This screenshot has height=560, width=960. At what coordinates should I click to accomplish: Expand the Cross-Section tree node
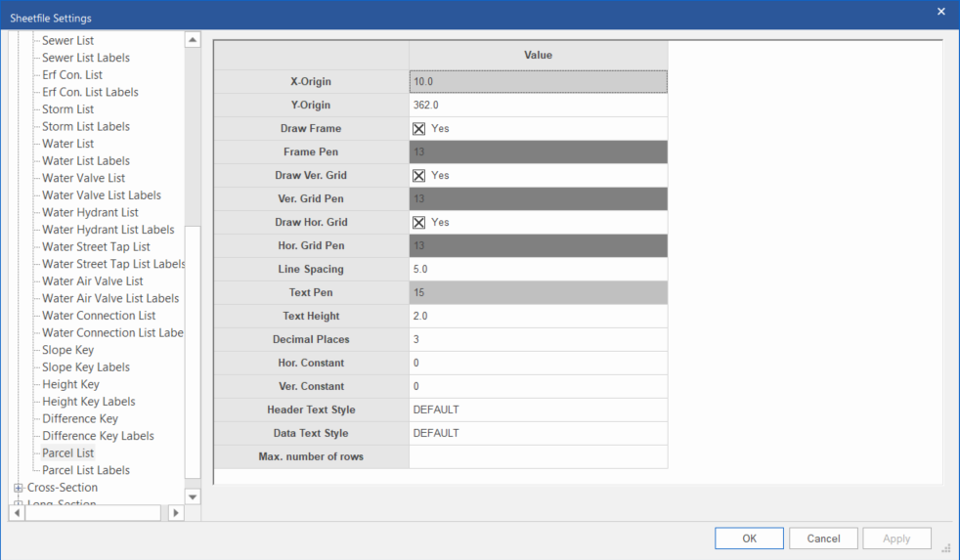19,488
